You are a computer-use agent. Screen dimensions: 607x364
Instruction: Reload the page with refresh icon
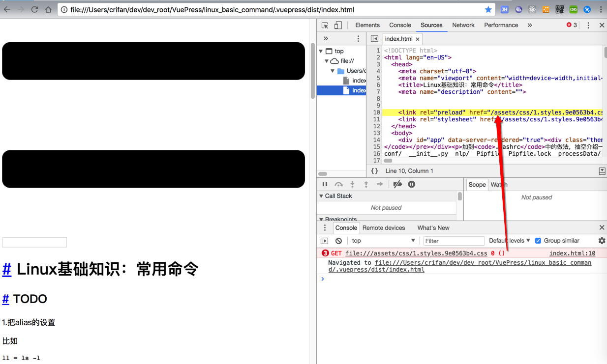pos(34,9)
